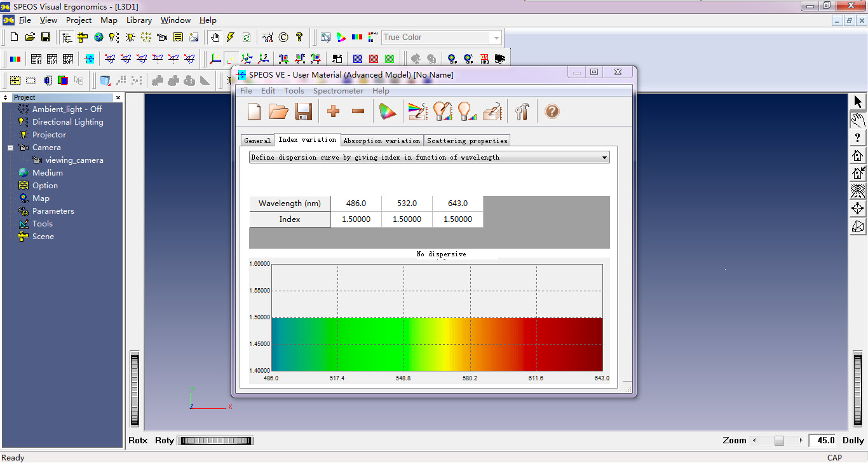868x463 pixels.
Task: Toggle the pin on the Project panel header
Action: click(6, 97)
